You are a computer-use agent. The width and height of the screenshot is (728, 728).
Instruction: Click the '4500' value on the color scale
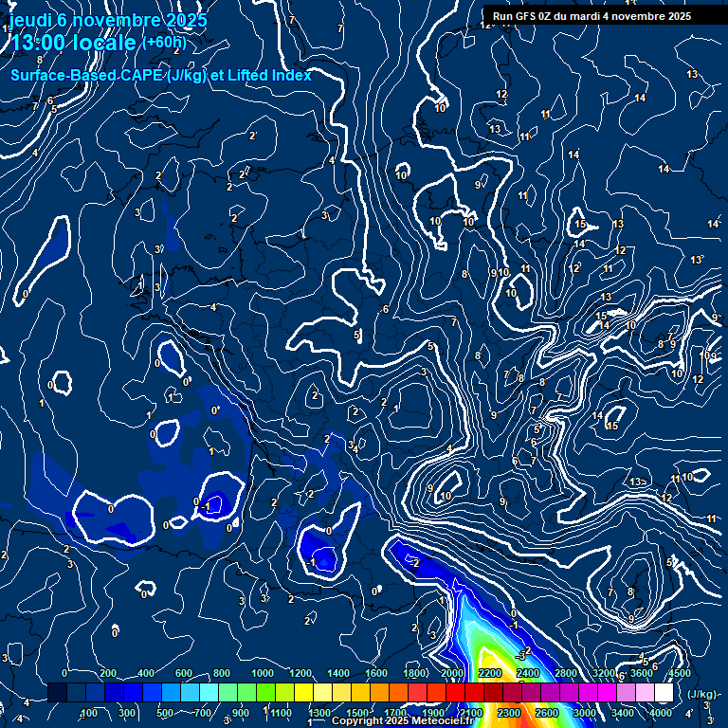(681, 673)
